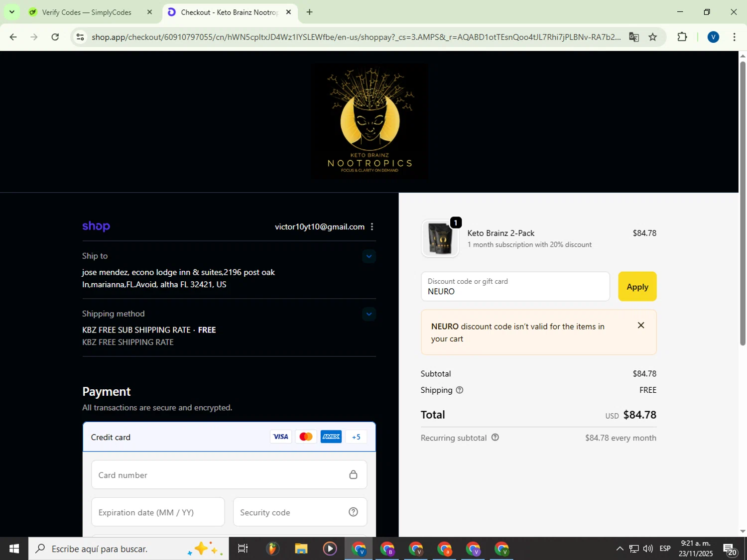Click the taskbar search box
Image resolution: width=747 pixels, height=560 pixels.
pyautogui.click(x=128, y=549)
